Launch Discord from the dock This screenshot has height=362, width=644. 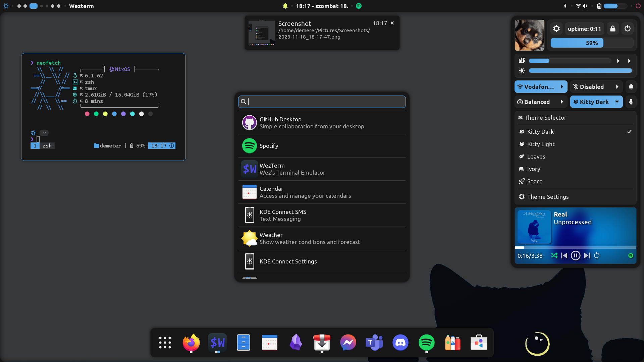(400, 343)
